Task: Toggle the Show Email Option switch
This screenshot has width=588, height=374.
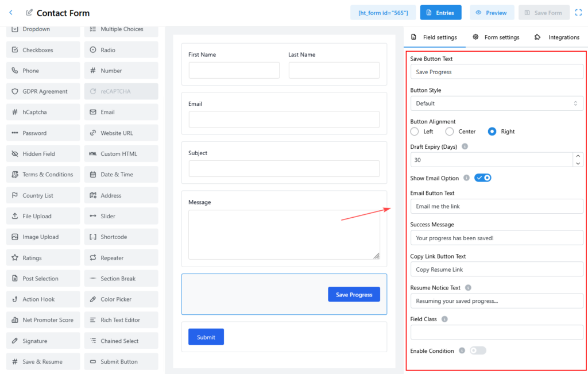Action: tap(482, 178)
